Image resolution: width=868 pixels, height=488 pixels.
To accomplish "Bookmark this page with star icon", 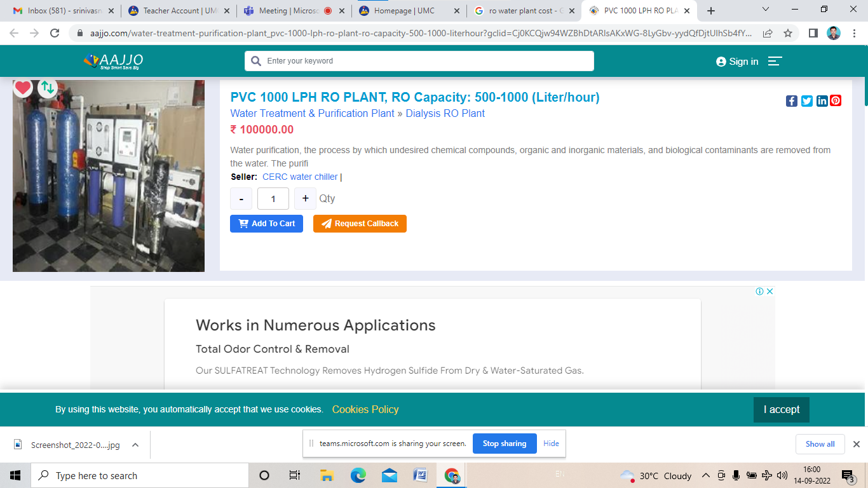I will pos(788,33).
